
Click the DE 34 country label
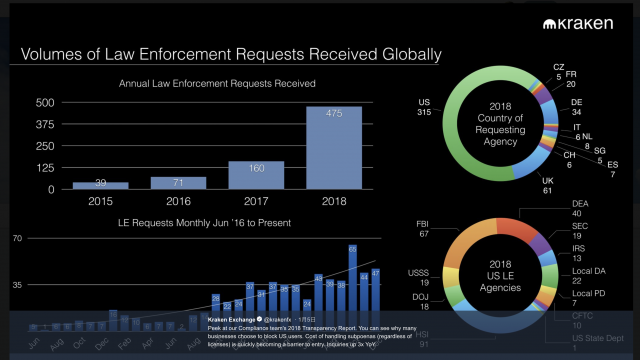coord(576,107)
